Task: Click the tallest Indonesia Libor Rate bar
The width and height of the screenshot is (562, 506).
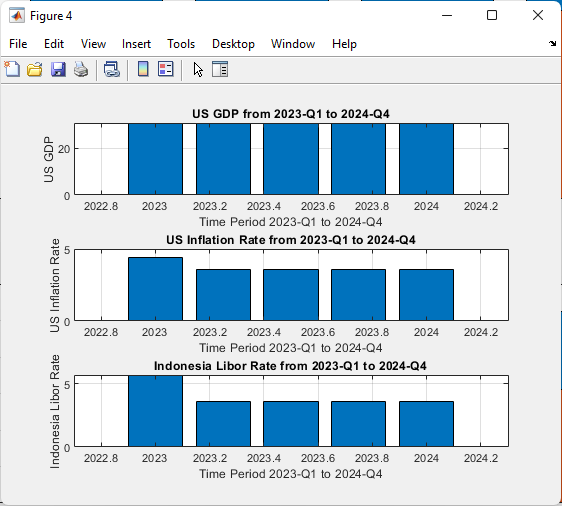Action: point(156,411)
